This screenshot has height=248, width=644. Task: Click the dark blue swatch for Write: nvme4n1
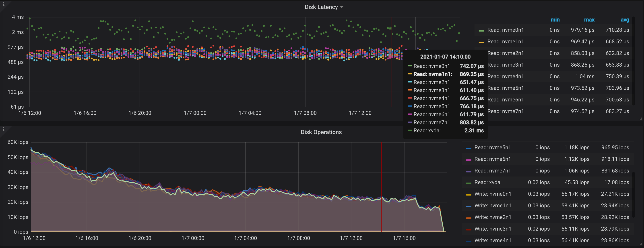469,241
